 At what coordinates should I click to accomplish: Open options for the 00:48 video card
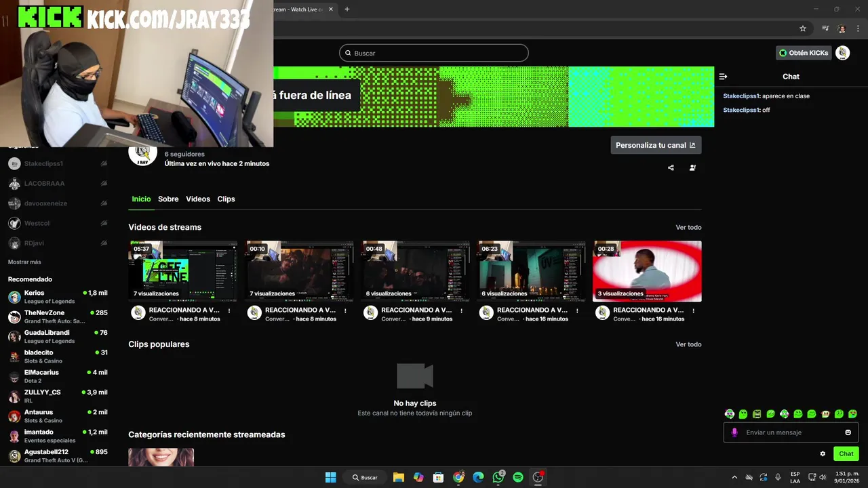tap(461, 311)
